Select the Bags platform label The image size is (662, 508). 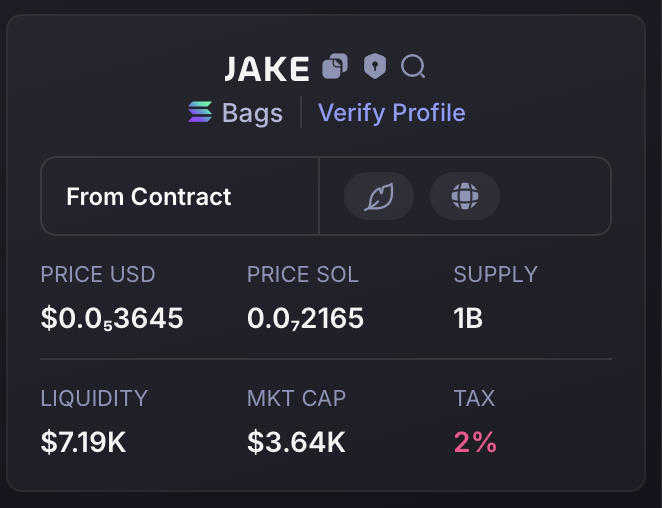click(252, 113)
